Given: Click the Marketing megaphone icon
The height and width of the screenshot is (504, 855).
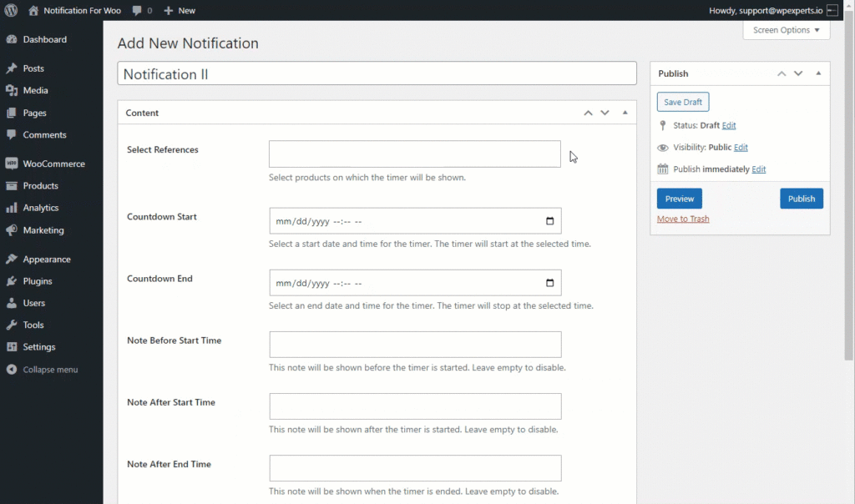Looking at the screenshot, I should [12, 230].
